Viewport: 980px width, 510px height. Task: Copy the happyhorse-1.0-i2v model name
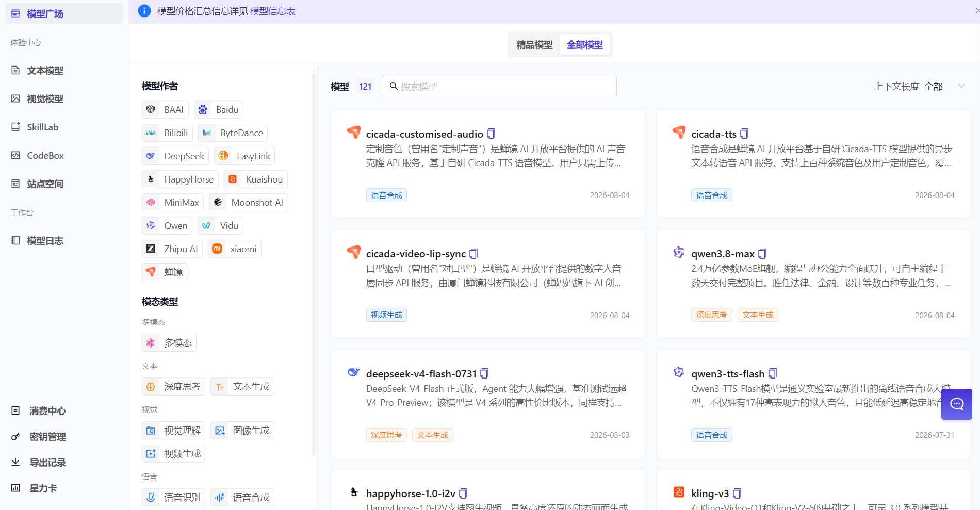tap(463, 493)
